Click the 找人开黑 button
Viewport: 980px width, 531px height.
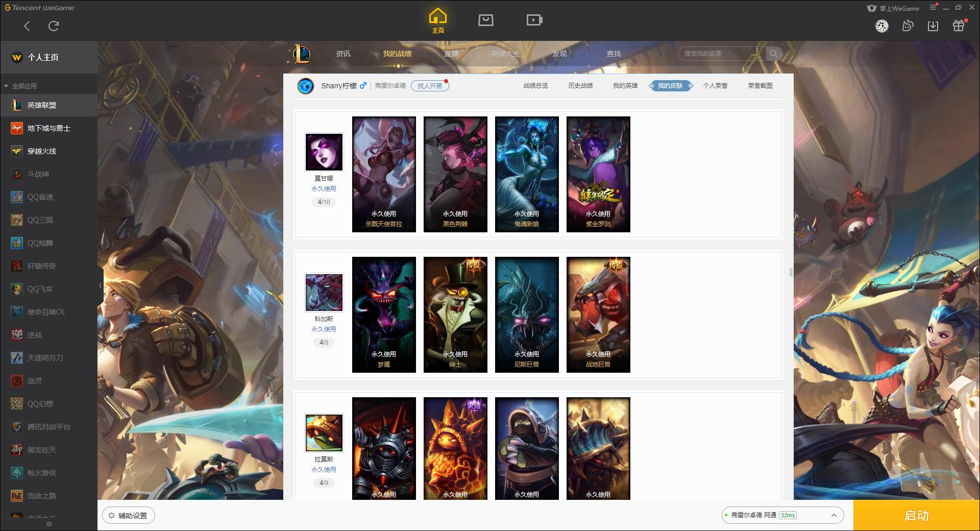click(x=430, y=86)
